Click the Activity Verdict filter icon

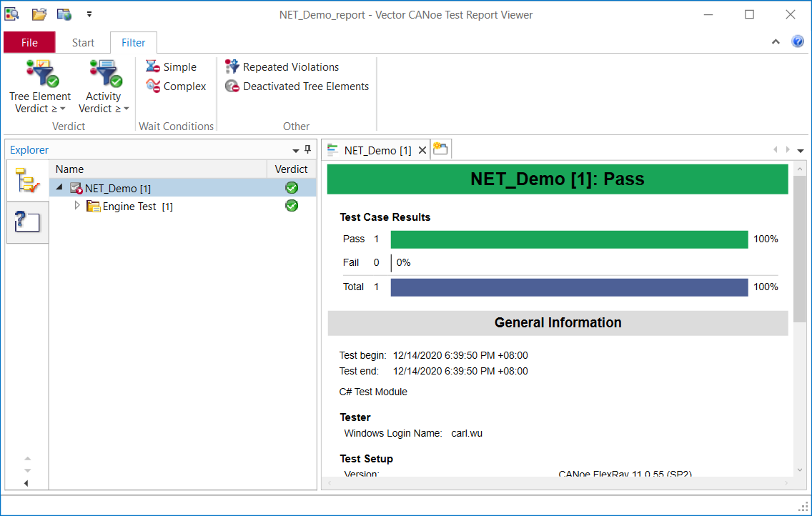point(106,73)
